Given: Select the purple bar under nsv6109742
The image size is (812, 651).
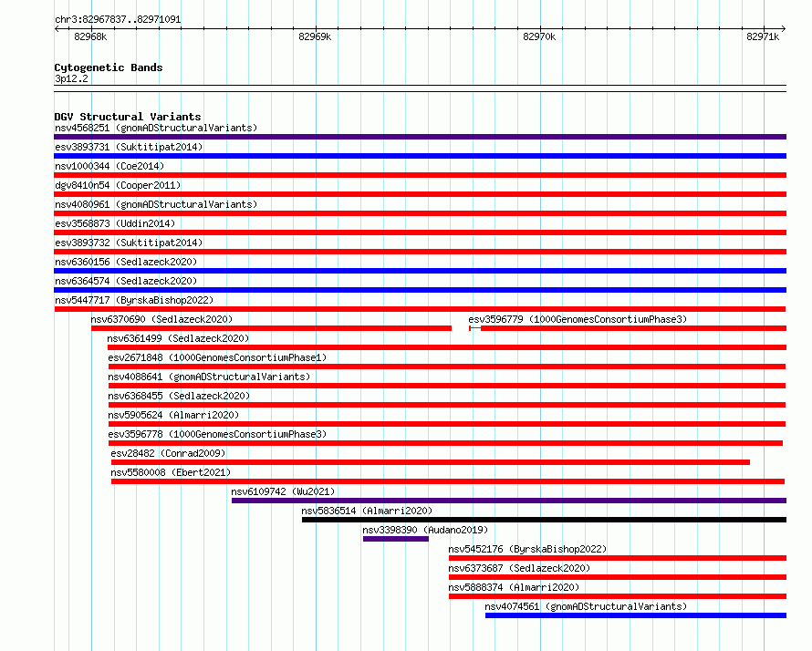Looking at the screenshot, I should (x=509, y=501).
